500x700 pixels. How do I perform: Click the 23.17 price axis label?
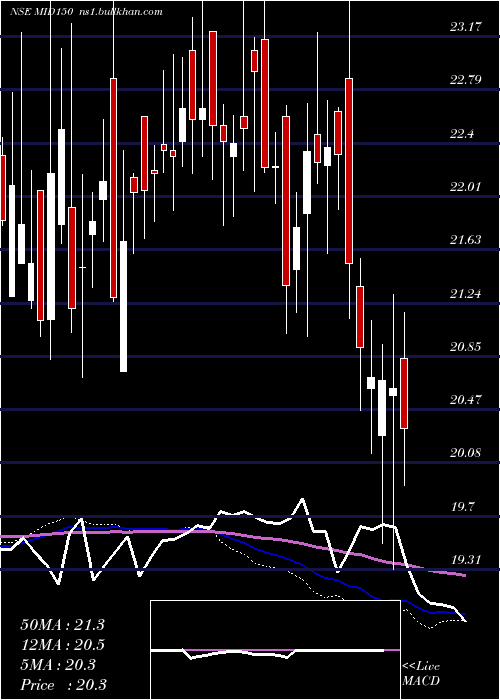pos(466,27)
